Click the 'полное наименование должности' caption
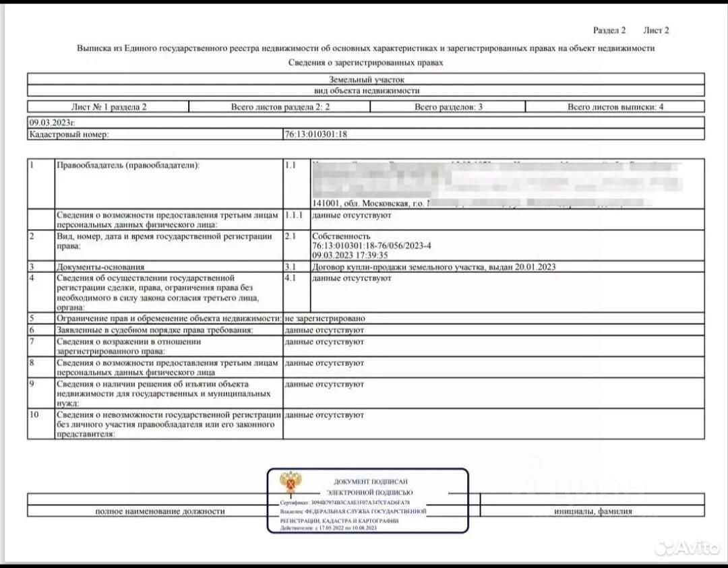 pos(160,511)
